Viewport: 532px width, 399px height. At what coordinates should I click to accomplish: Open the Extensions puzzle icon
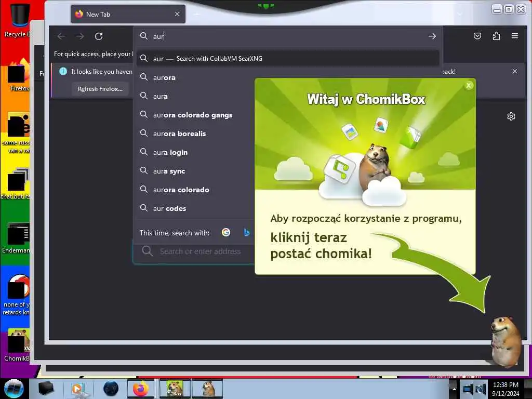(x=496, y=36)
